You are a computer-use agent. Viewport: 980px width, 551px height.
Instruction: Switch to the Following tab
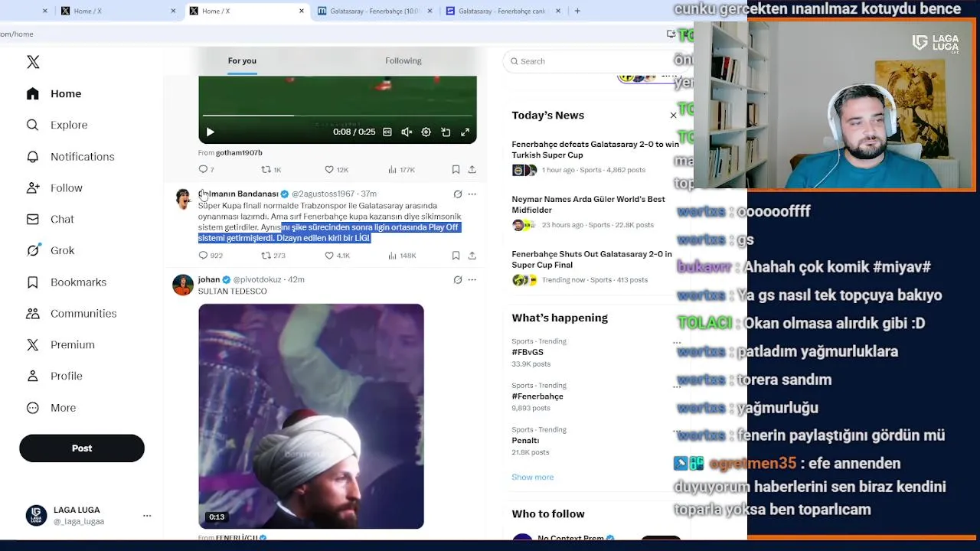pyautogui.click(x=403, y=60)
